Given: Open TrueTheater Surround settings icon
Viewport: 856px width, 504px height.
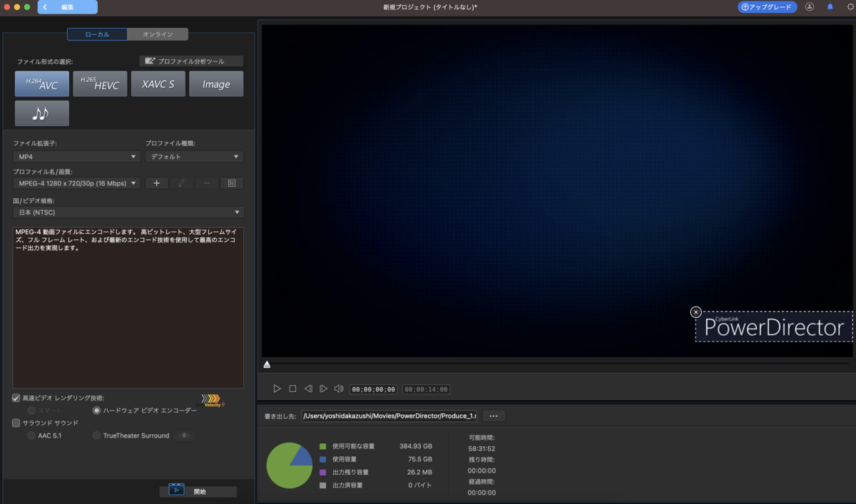Looking at the screenshot, I should click(185, 436).
